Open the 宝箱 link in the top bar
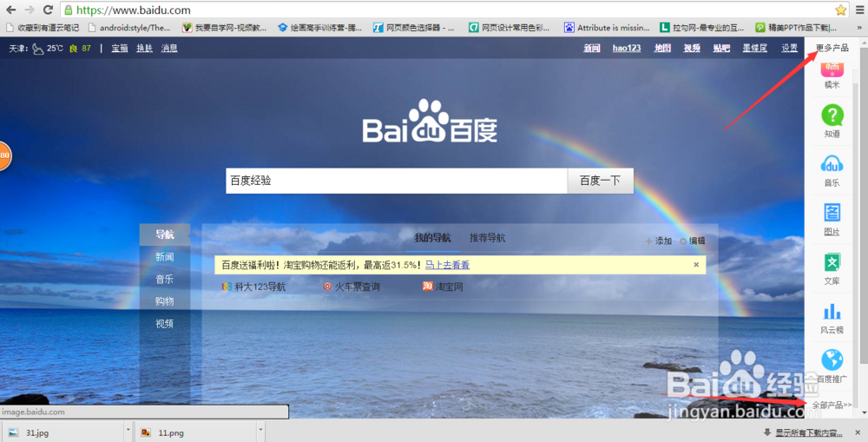 pos(120,48)
